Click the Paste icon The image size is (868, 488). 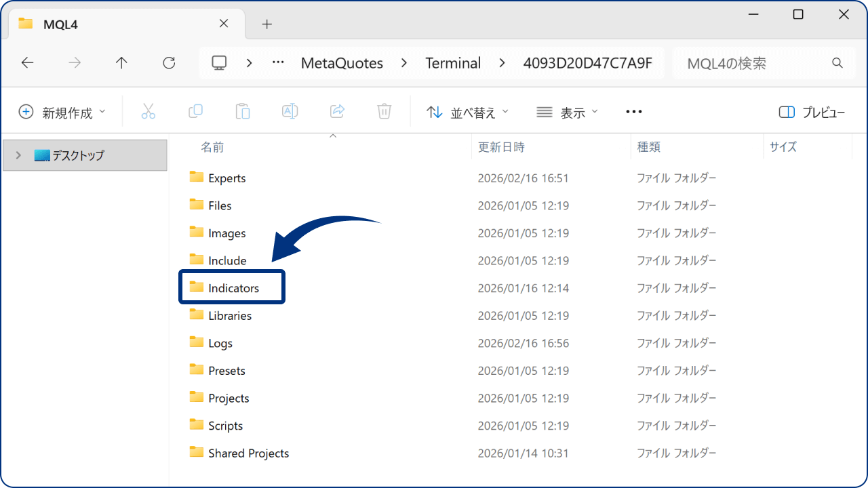coord(242,111)
